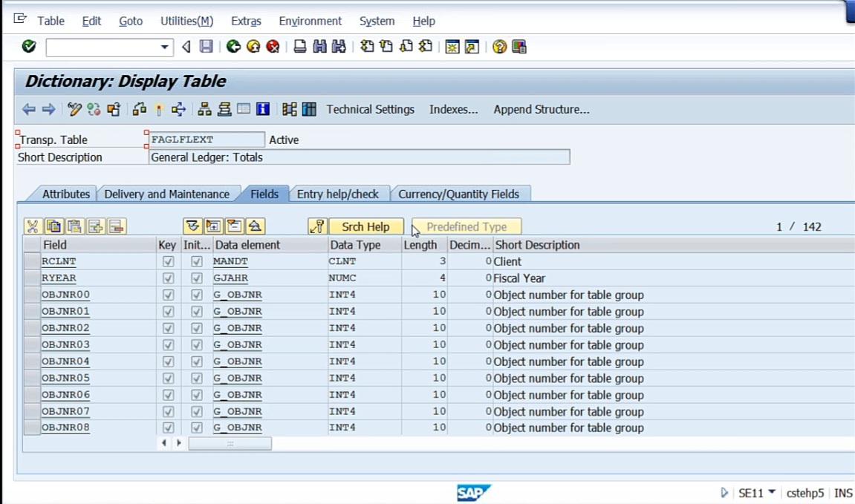This screenshot has height=504, width=855.
Task: Click the Display Object List hierarchy icon
Action: [204, 110]
